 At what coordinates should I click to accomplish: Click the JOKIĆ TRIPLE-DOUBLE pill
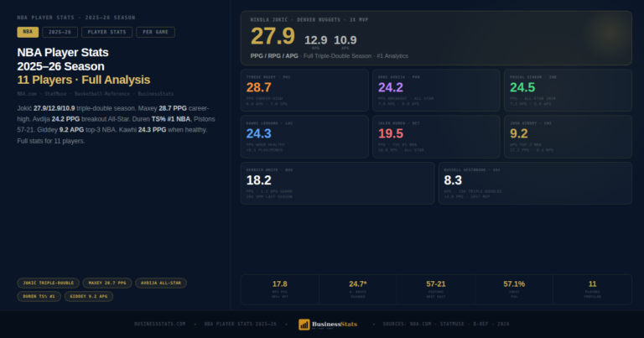click(48, 283)
